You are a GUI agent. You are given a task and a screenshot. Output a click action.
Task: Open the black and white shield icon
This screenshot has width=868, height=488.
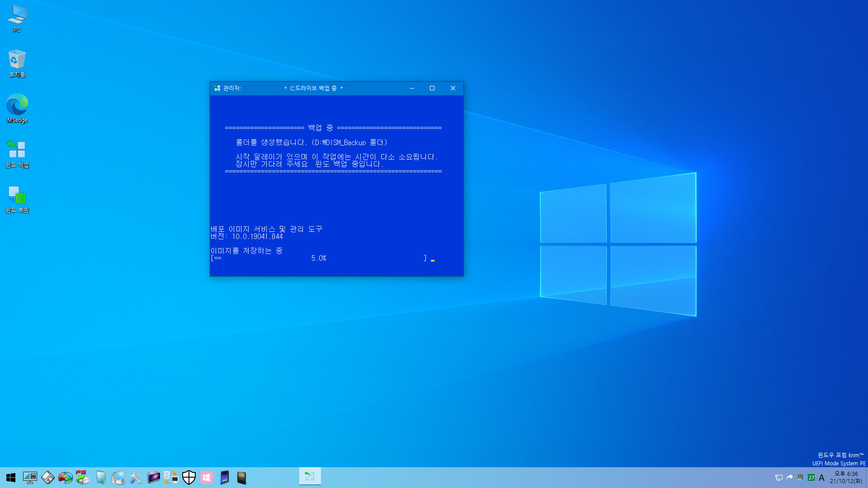click(x=189, y=478)
